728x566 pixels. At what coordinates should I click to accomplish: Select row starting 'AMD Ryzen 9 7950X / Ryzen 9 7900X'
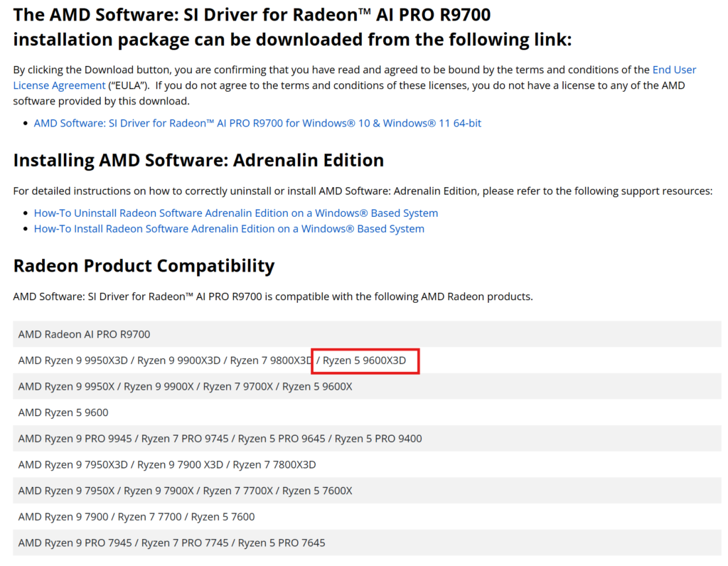pyautogui.click(x=367, y=491)
